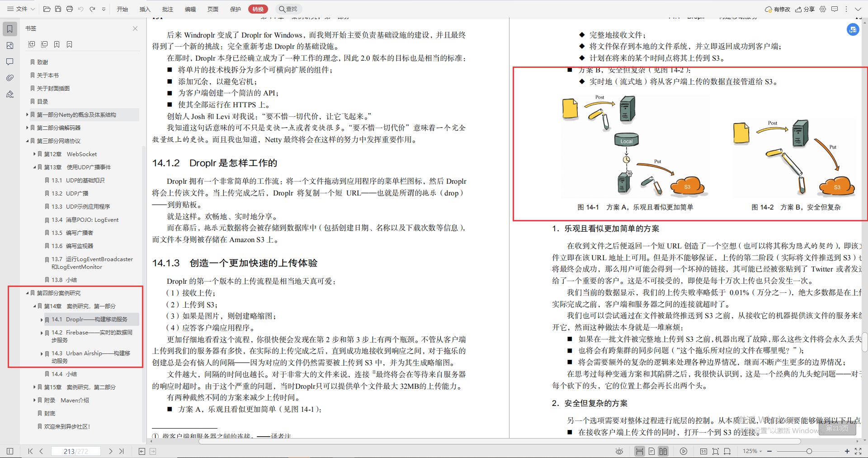This screenshot has height=458, width=868.
Task: Jump to 13.2 UDP广播 bookmark
Action: tap(70, 194)
